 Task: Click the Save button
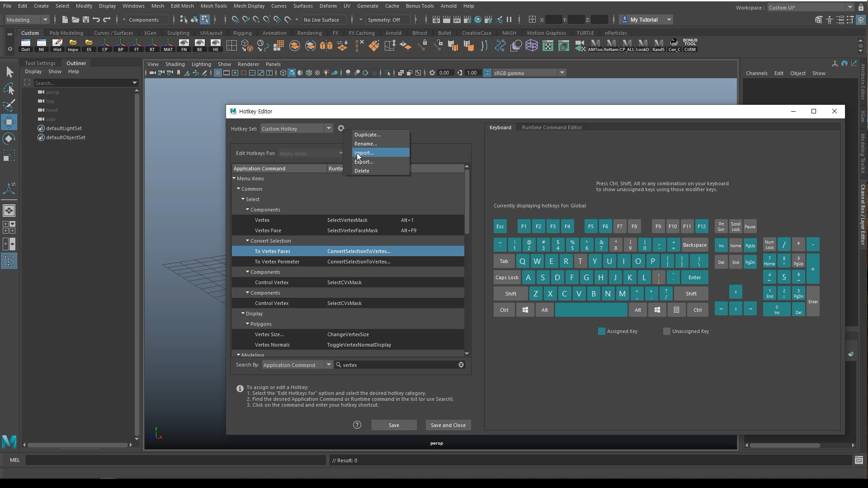click(x=394, y=425)
